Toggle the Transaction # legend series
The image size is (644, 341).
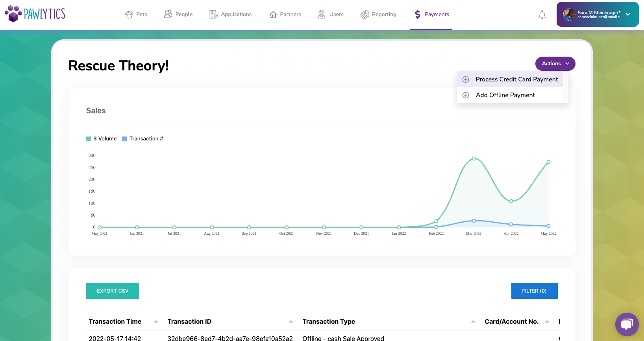click(x=142, y=139)
